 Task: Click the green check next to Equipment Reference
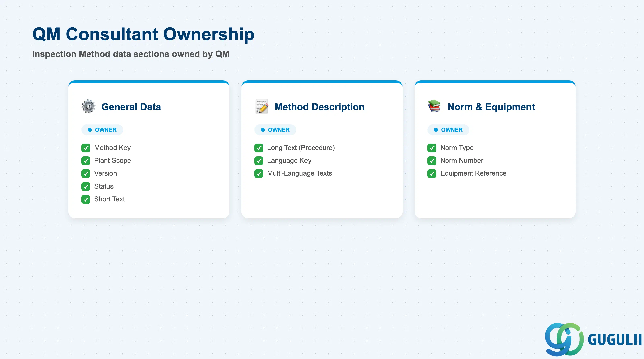click(432, 174)
